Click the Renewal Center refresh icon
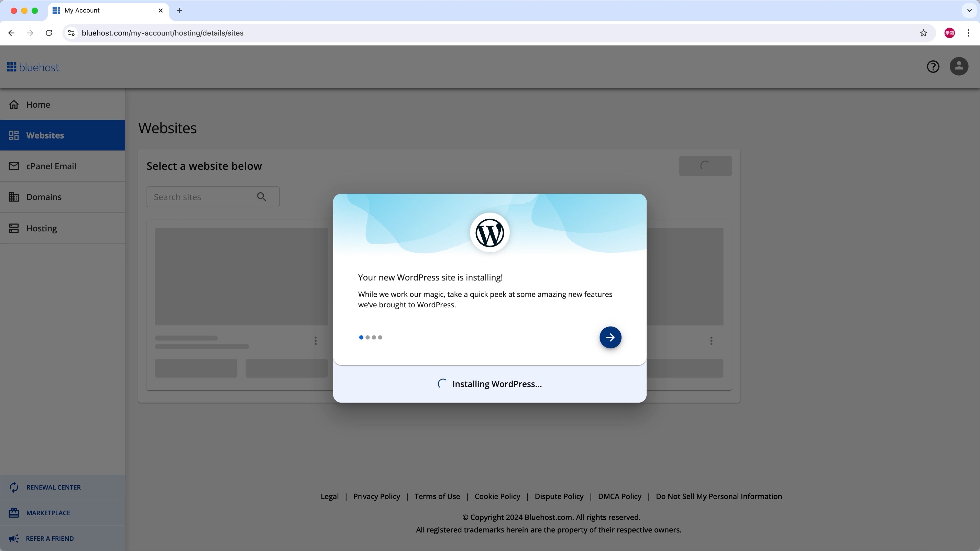 pos(14,487)
